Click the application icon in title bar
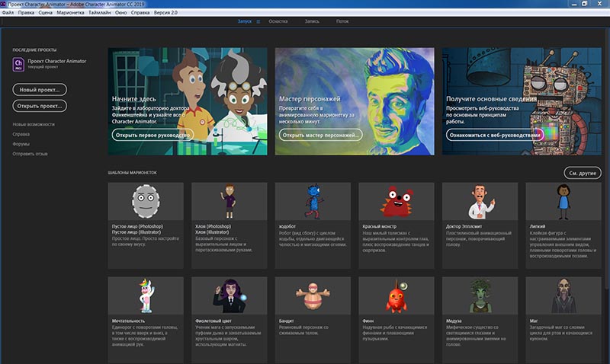Image resolution: width=610 pixels, height=364 pixels. coord(3,4)
